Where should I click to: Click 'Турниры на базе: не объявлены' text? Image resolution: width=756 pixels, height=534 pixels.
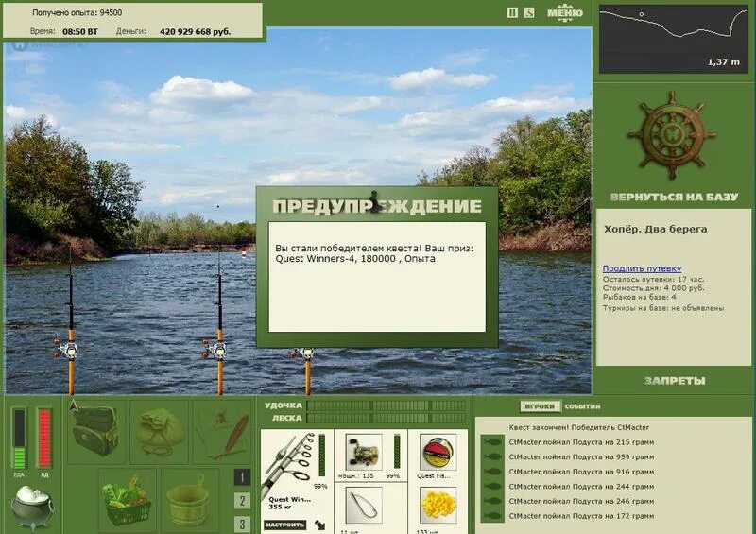(663, 308)
